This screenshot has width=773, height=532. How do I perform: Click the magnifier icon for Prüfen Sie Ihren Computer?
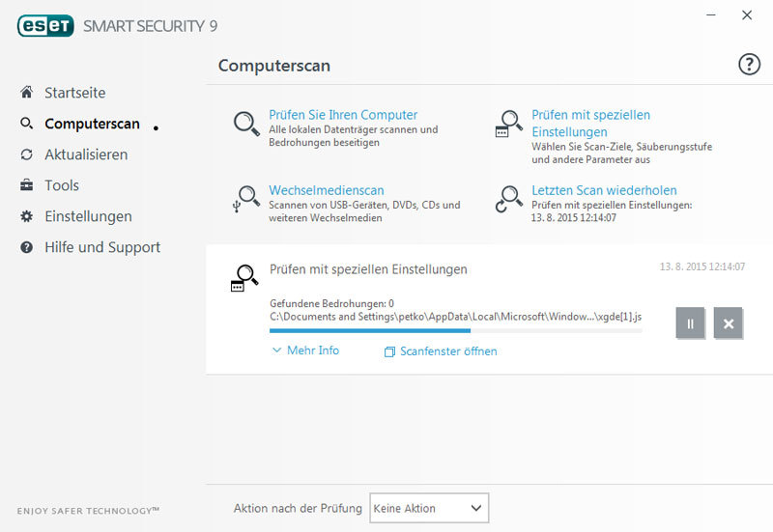(x=247, y=124)
